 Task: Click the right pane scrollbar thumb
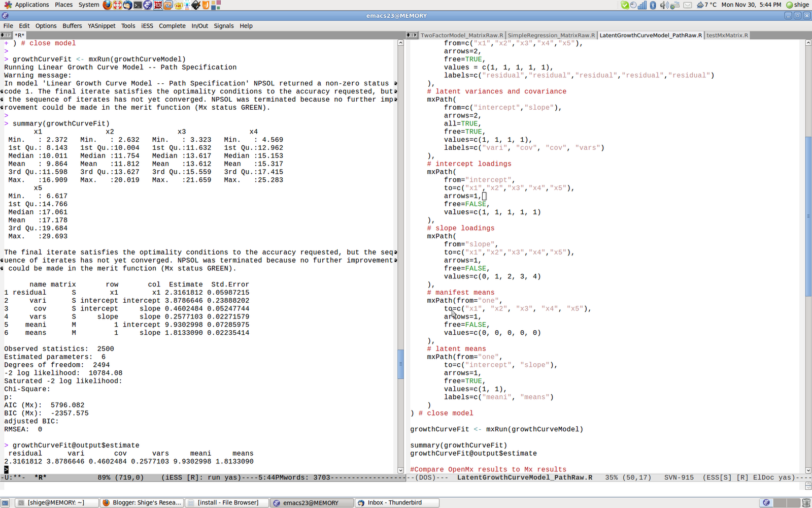pos(808,217)
